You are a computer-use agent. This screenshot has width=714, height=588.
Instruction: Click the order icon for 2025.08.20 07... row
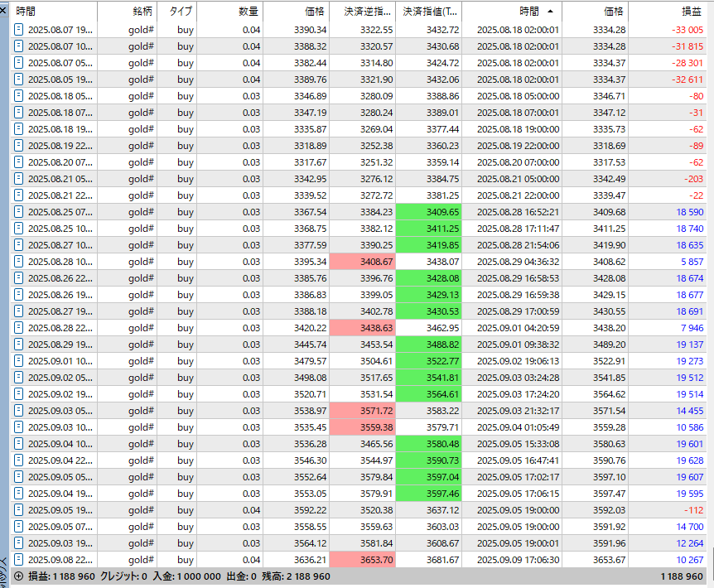tap(19, 162)
